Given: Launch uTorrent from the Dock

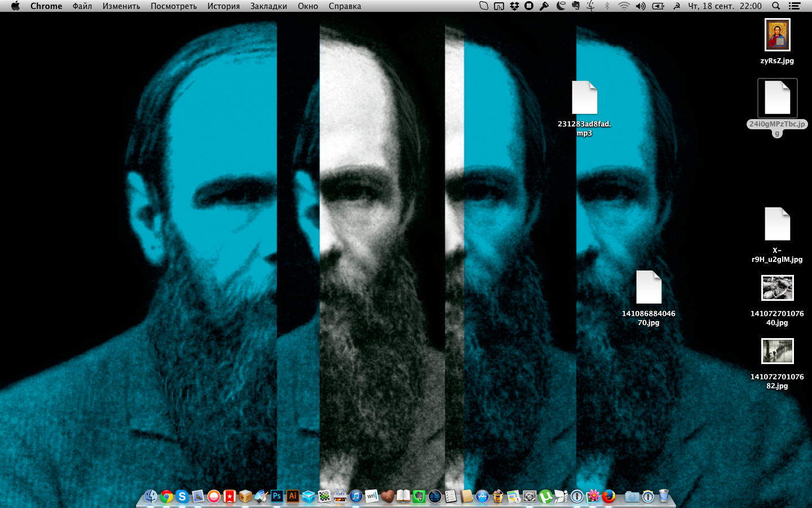Looking at the screenshot, I should tap(545, 496).
